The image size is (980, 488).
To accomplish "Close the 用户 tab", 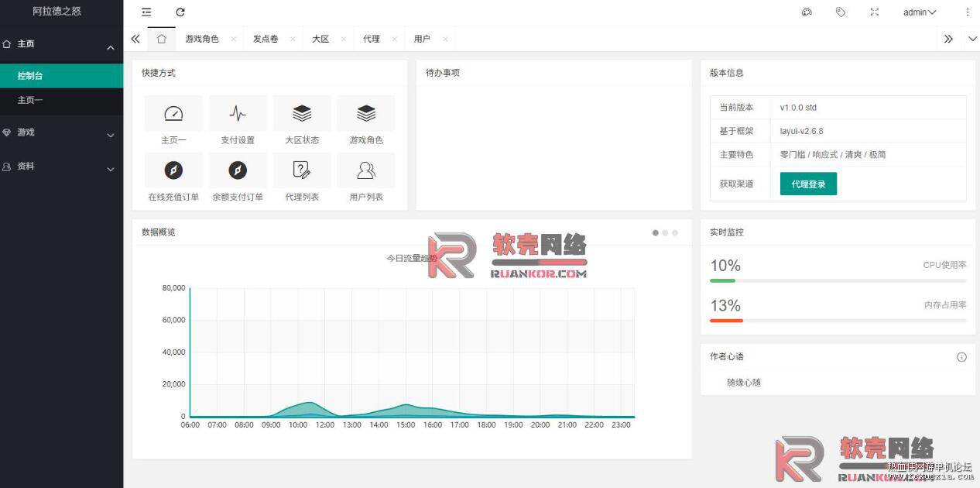I will pyautogui.click(x=445, y=39).
